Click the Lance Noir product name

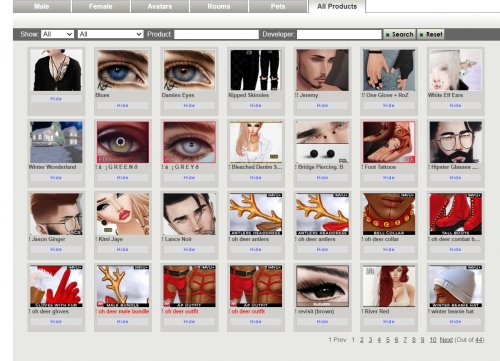click(x=178, y=239)
